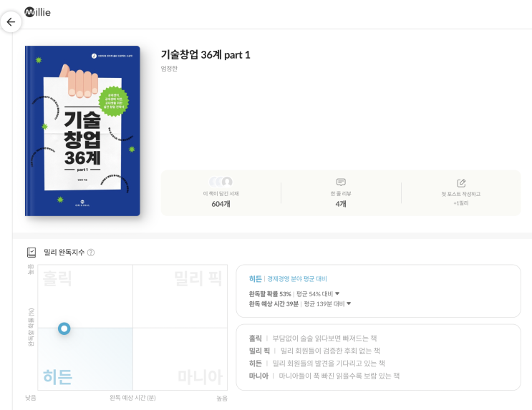532x410 pixels.
Task: Select the blue 히든 label in the summary card
Action: [x=255, y=279]
